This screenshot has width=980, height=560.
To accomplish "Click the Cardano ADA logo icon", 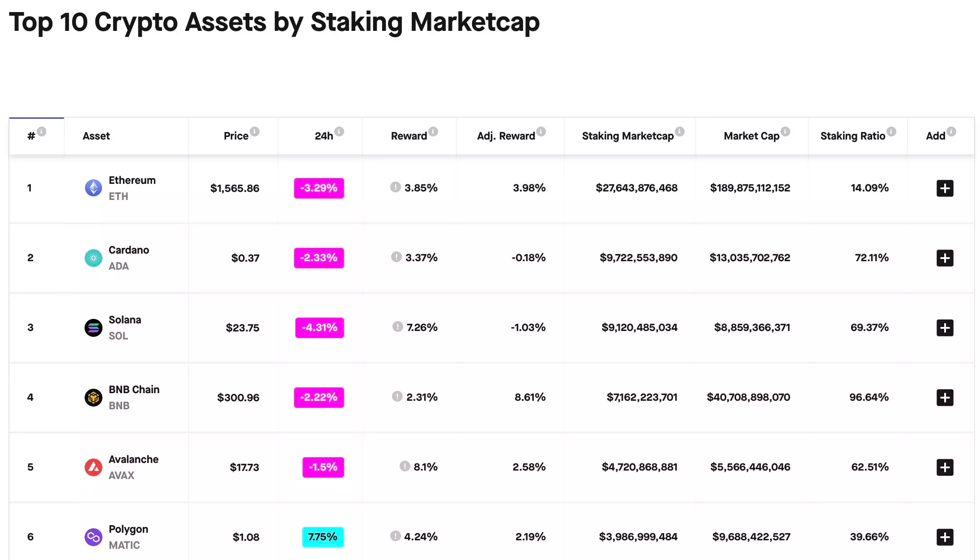I will [x=93, y=258].
